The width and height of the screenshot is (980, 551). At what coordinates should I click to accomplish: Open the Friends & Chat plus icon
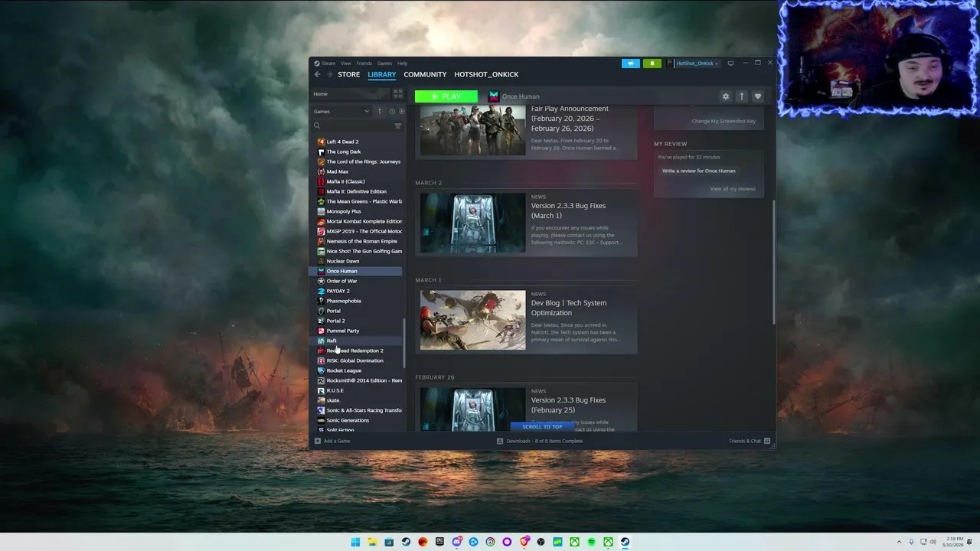point(767,441)
